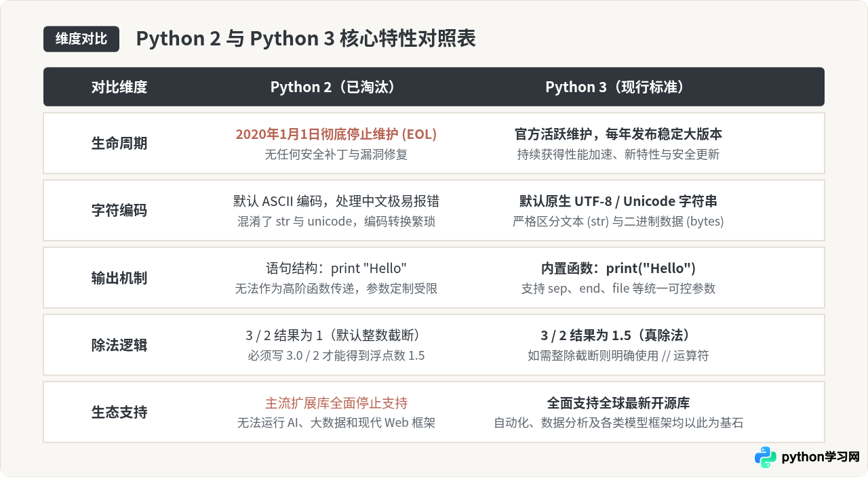Click '自动化、数据分析及各类模型框架均以此为基石' text
The height and width of the screenshot is (477, 868).
click(x=618, y=423)
